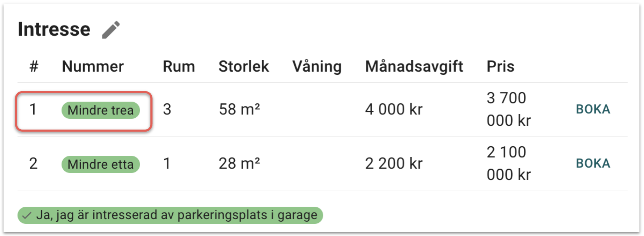Click the Månadsavgift column header
Screen dimensions: 644x236
pos(414,66)
